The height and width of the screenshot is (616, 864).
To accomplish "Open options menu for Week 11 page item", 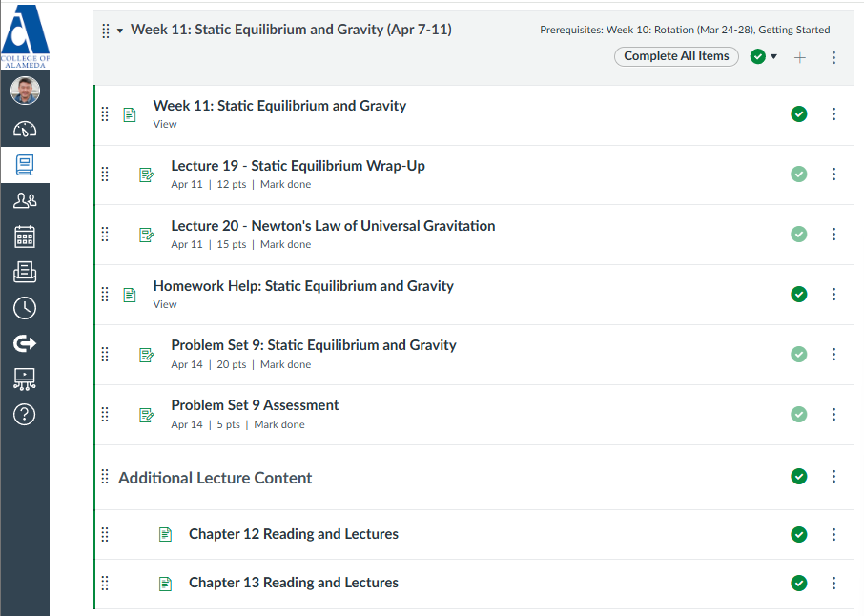I will click(x=833, y=114).
